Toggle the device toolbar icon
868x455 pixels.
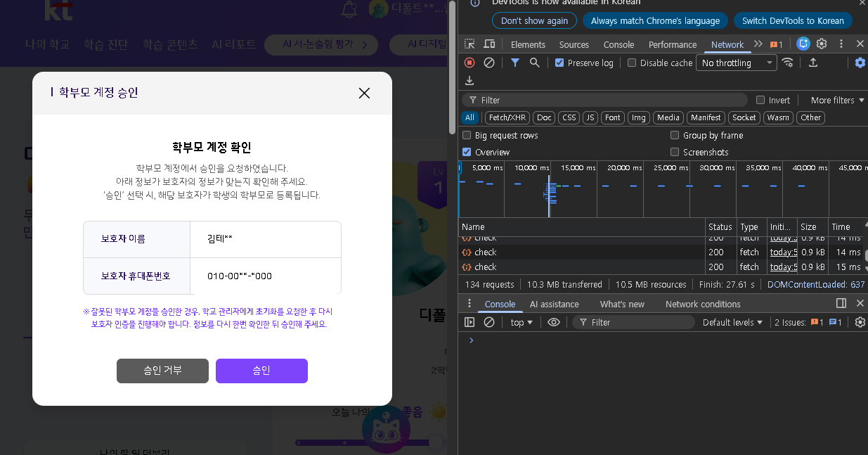(489, 44)
